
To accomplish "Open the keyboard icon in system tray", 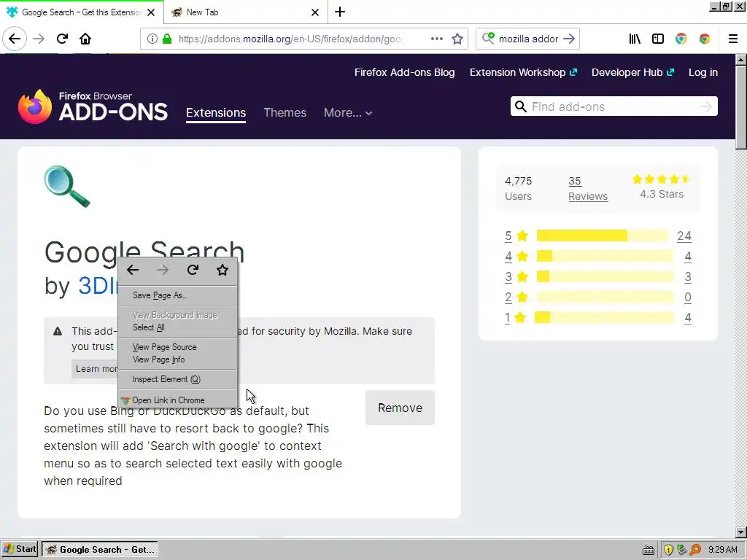I will (x=648, y=550).
